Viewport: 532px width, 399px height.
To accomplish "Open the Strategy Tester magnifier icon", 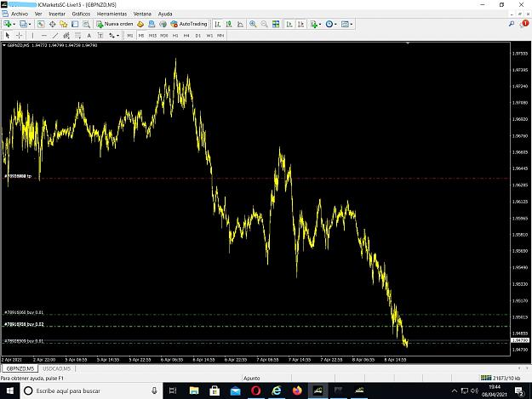I will [x=86, y=24].
